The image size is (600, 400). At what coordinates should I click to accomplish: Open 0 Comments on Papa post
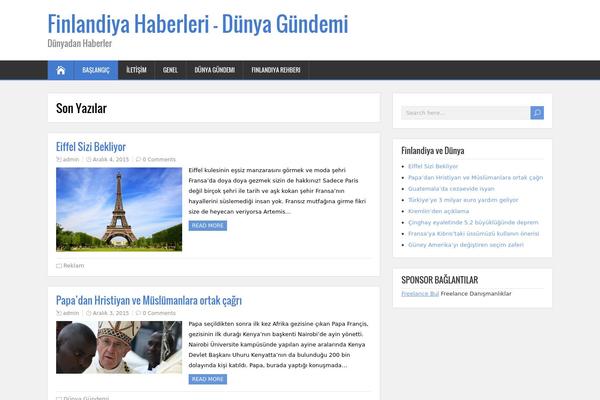[x=159, y=313]
